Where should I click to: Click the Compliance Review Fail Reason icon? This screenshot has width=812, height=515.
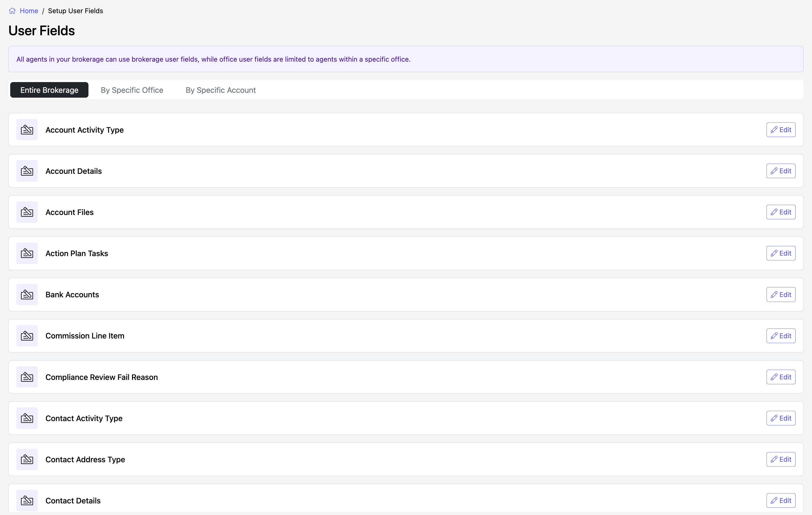tap(27, 377)
